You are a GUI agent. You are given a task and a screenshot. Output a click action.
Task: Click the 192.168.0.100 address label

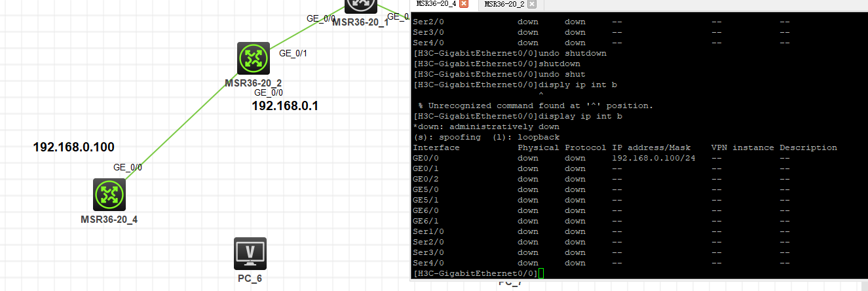(74, 147)
